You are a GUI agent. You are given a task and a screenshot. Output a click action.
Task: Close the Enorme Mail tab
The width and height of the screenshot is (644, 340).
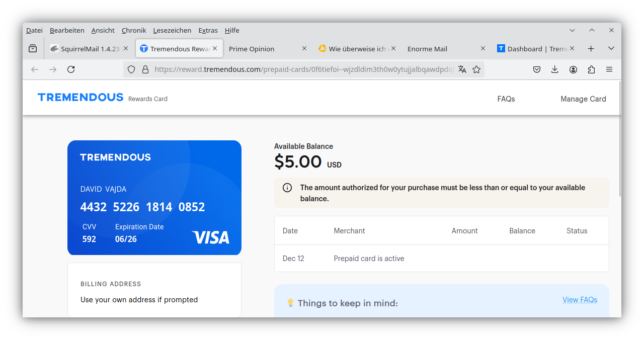click(x=483, y=49)
